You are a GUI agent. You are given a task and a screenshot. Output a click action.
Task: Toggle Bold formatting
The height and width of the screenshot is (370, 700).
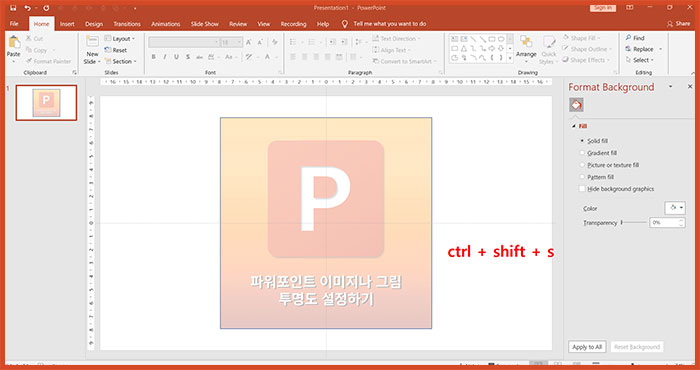154,57
